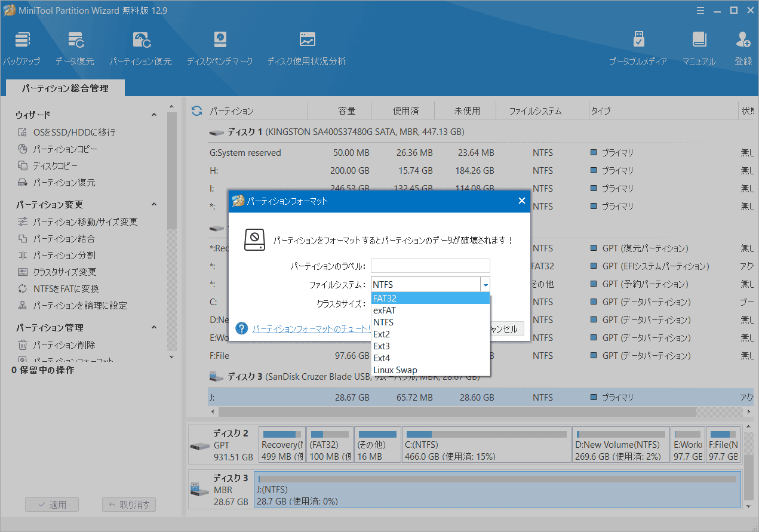The height and width of the screenshot is (532, 759).
Task: Choose NTFS from the dropdown list
Action: (431, 322)
